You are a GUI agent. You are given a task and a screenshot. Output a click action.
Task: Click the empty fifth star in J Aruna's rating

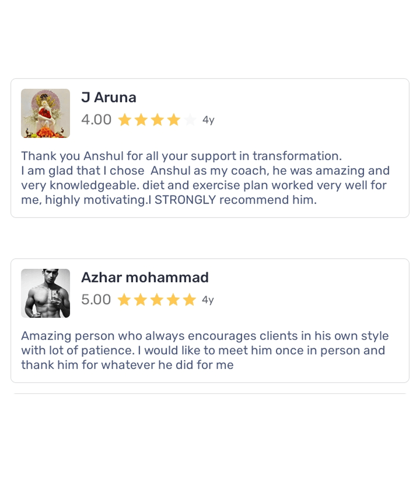tap(190, 120)
